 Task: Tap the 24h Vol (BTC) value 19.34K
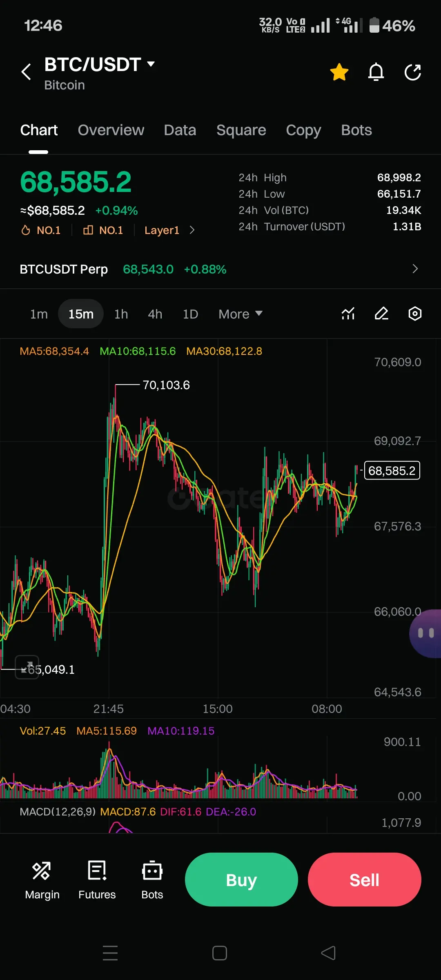tap(404, 210)
